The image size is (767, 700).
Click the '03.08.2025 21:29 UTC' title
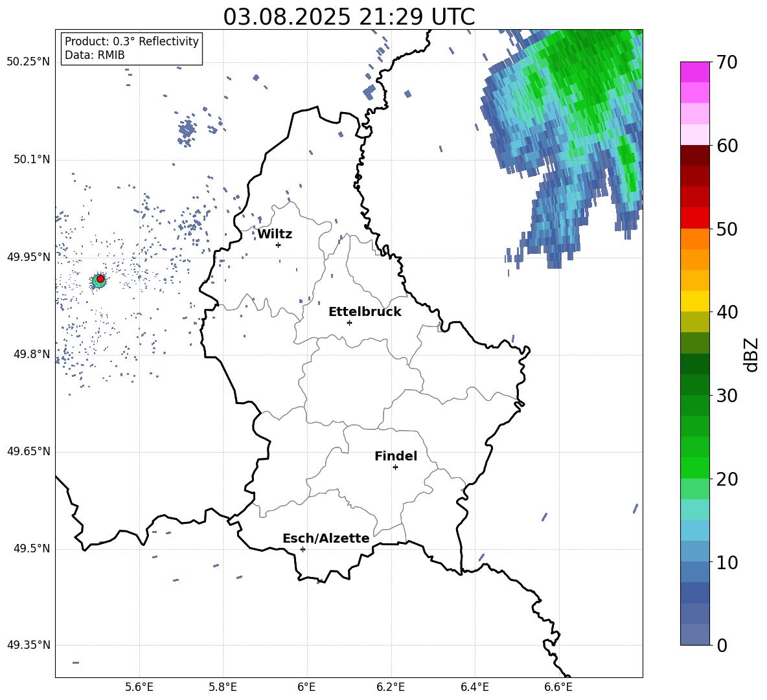(x=349, y=17)
